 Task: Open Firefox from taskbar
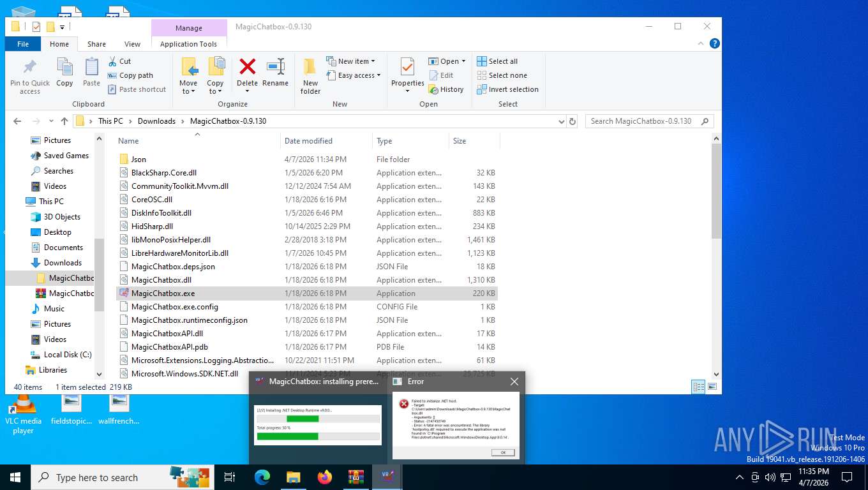pos(325,477)
